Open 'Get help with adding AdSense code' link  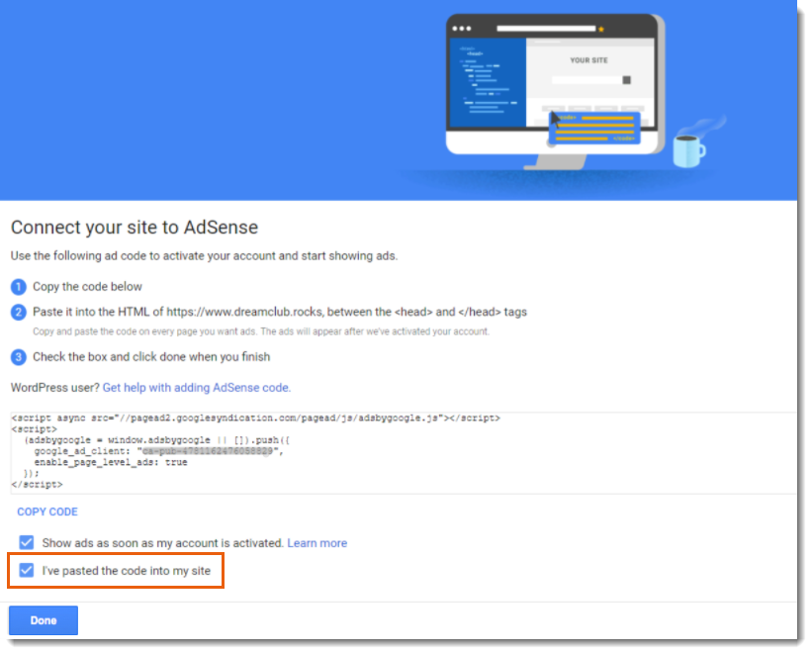click(x=196, y=388)
